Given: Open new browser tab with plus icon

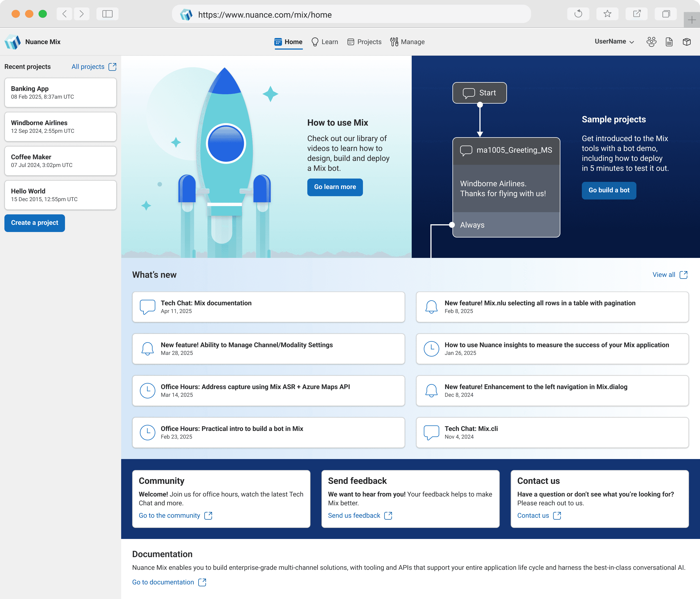Looking at the screenshot, I should pyautogui.click(x=691, y=20).
